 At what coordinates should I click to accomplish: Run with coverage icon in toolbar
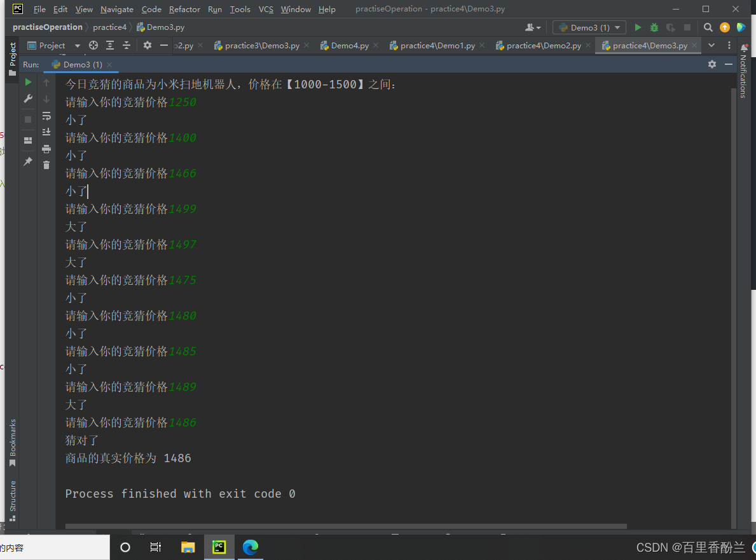pos(671,27)
